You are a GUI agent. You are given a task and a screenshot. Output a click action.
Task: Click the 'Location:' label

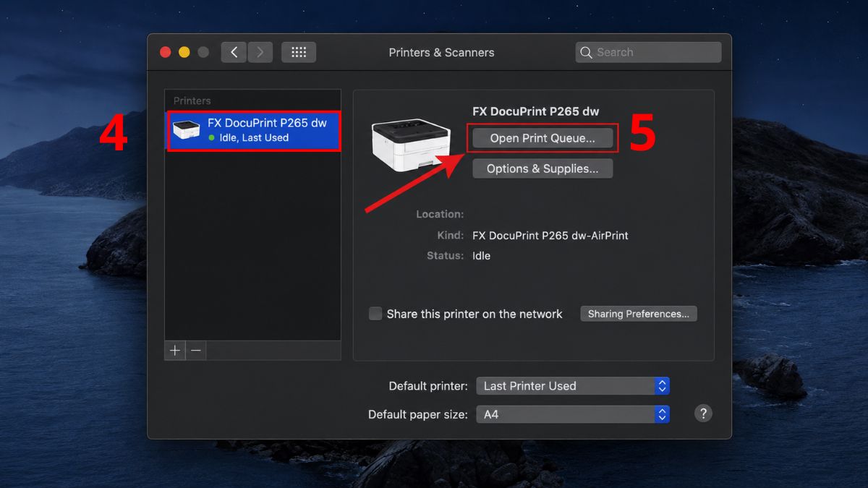pyautogui.click(x=440, y=215)
